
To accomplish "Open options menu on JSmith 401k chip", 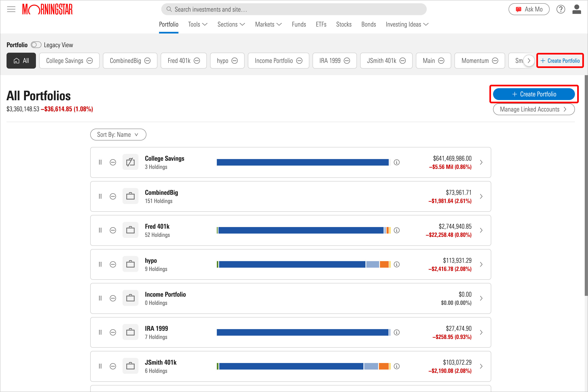I will pyautogui.click(x=402, y=61).
